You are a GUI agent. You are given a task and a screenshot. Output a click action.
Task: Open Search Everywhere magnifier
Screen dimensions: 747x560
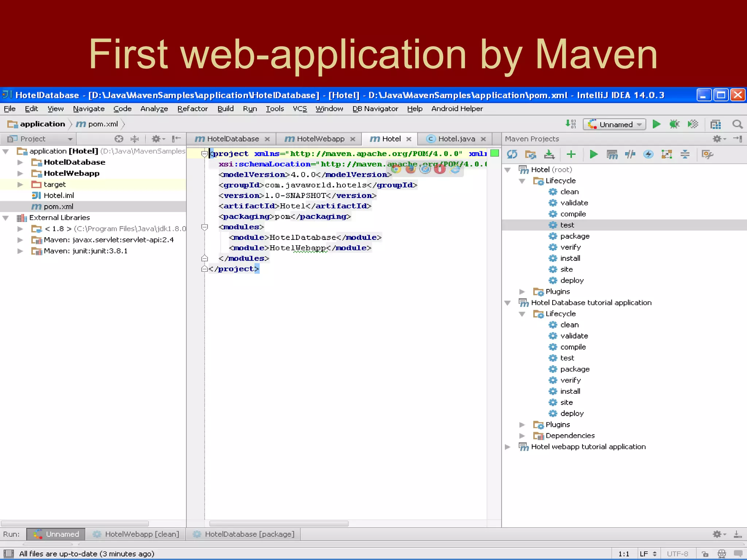(x=738, y=124)
